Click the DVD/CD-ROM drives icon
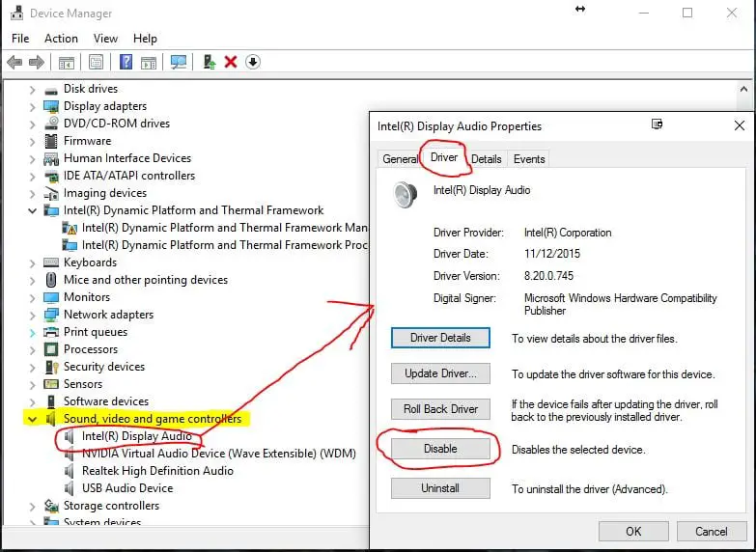Viewport: 756px width, 552px height. [x=51, y=124]
